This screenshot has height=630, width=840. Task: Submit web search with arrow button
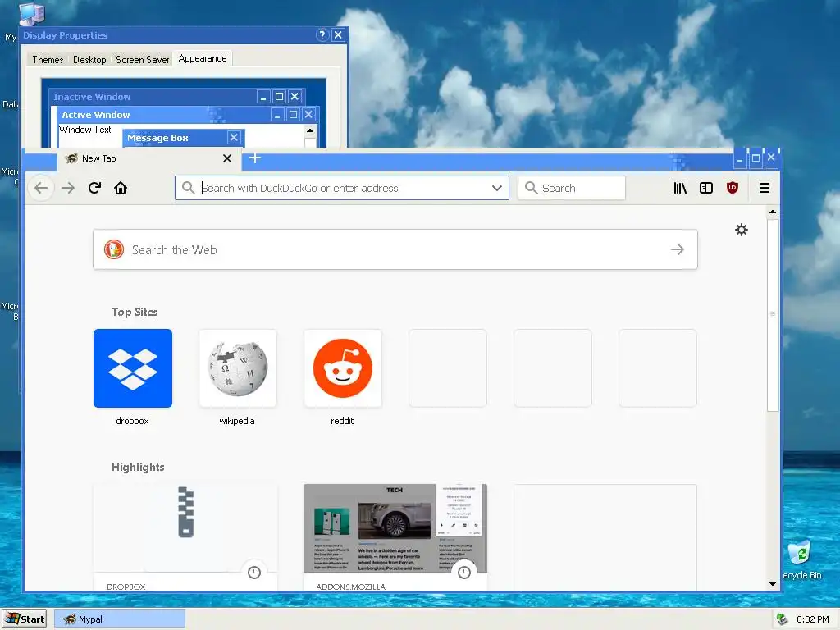677,249
